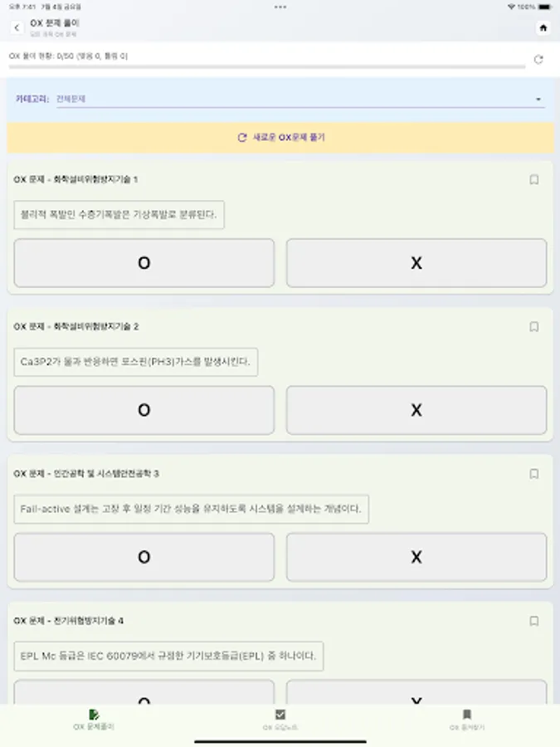The height and width of the screenshot is (747, 560).
Task: Tap the home icon in the top bar
Action: pos(543,27)
